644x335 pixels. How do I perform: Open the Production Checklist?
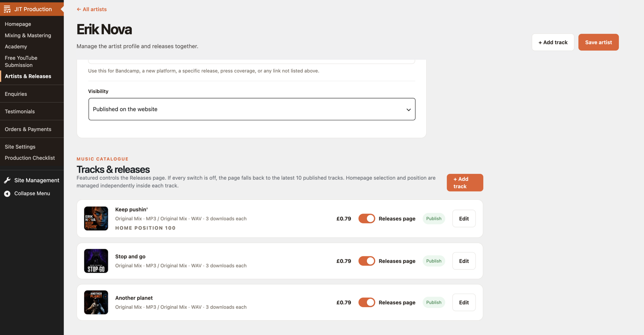click(30, 158)
